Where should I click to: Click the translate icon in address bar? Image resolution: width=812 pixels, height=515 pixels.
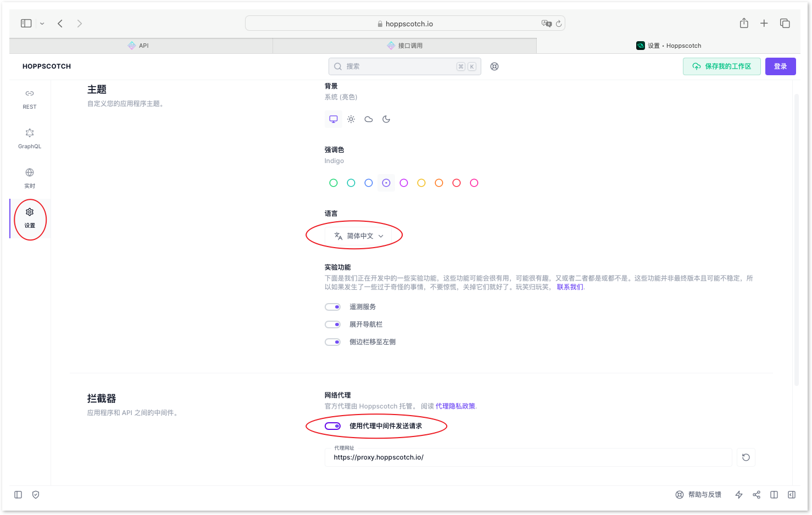547,24
